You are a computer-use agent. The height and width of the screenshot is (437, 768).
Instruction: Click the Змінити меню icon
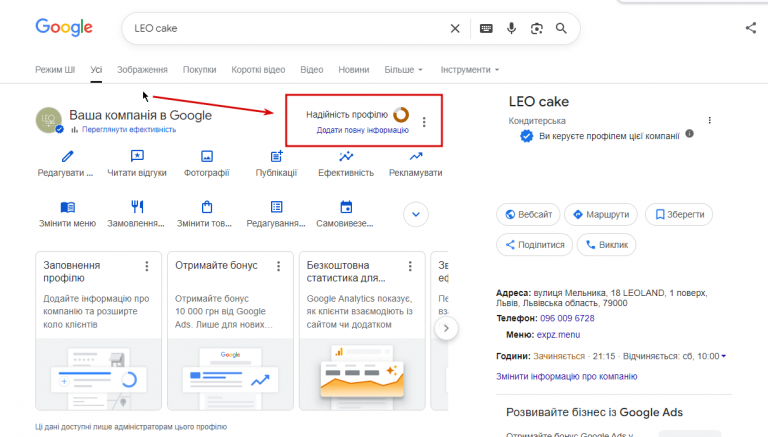point(68,207)
